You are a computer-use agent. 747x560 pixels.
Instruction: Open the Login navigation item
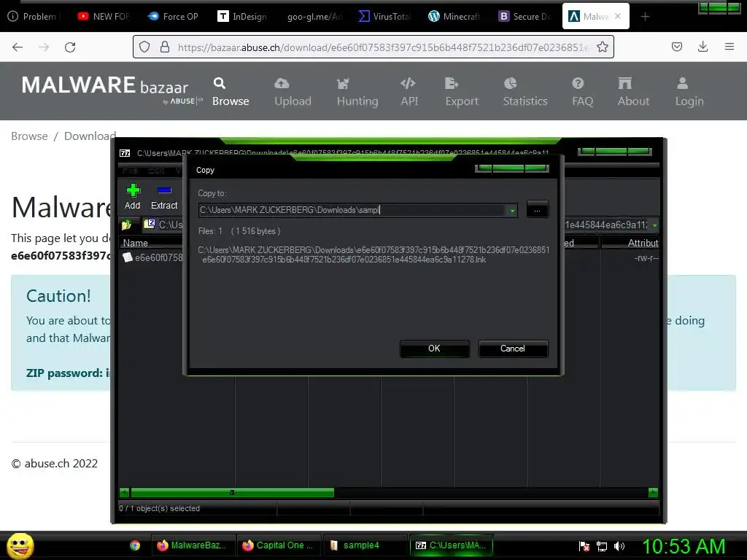pos(689,92)
